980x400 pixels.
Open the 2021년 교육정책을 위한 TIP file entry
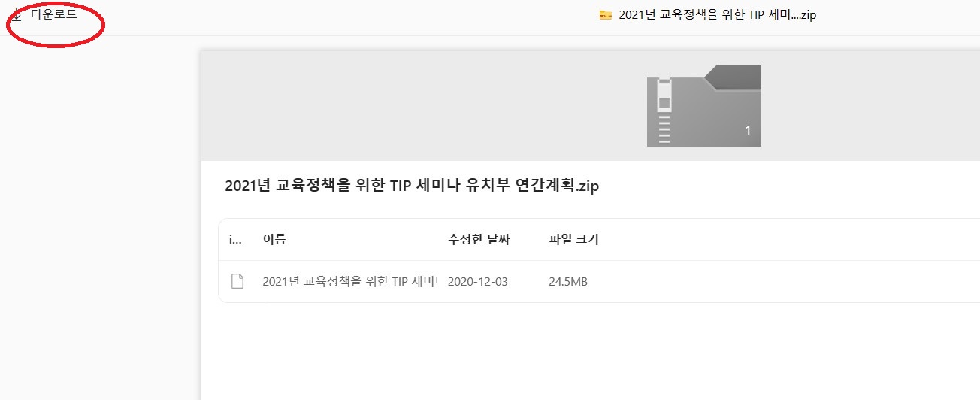pos(350,282)
